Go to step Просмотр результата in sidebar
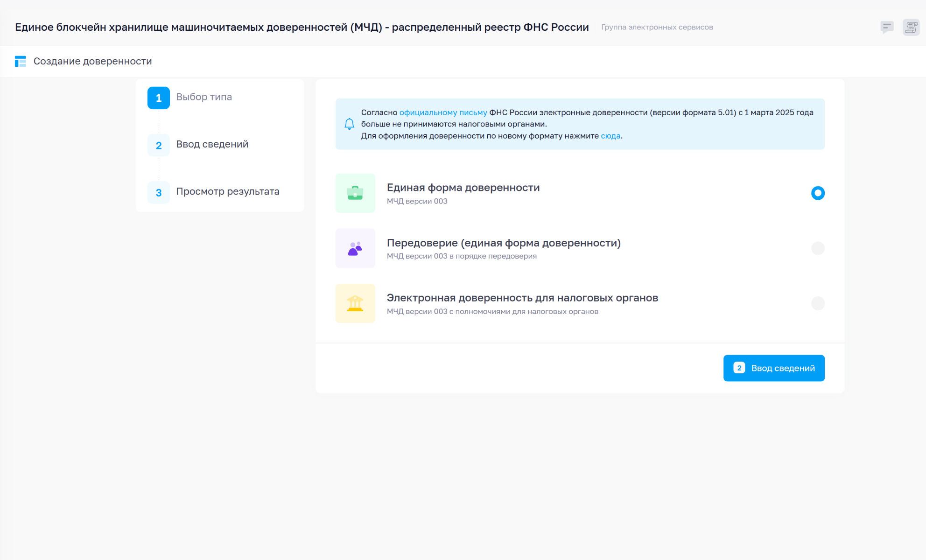 [x=227, y=191]
